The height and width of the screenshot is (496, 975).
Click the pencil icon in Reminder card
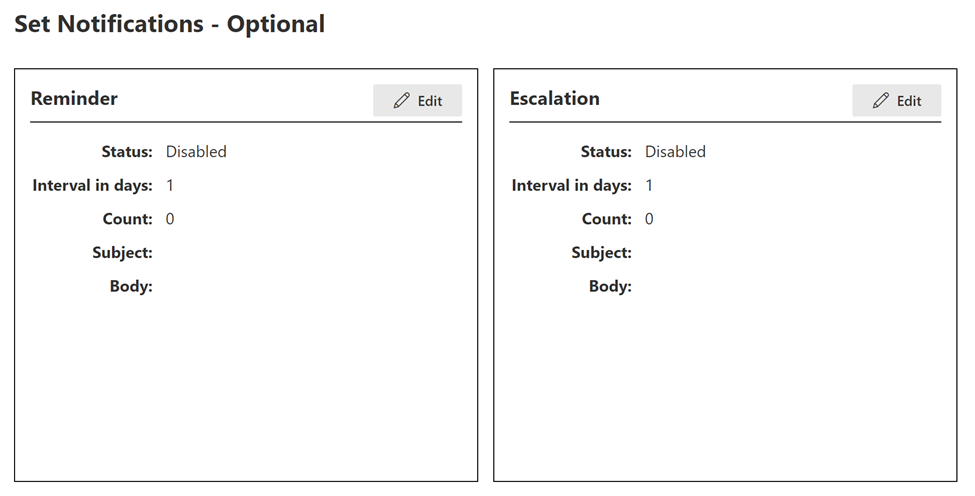(402, 101)
